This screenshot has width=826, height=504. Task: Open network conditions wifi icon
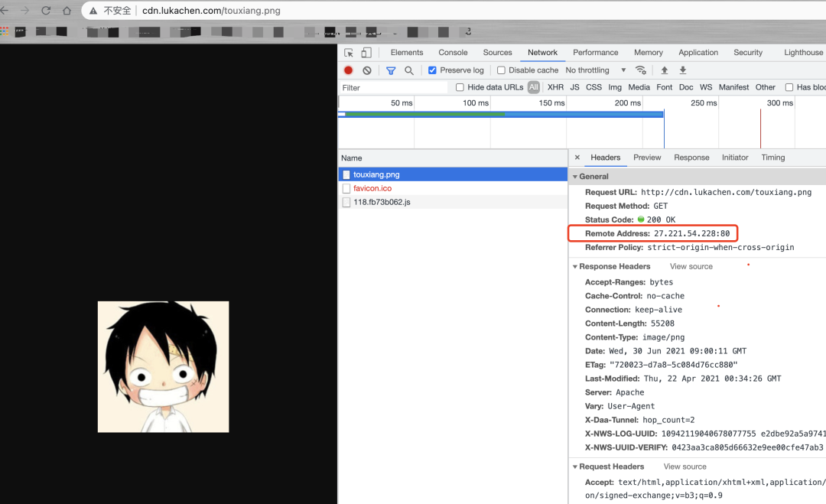(x=641, y=70)
